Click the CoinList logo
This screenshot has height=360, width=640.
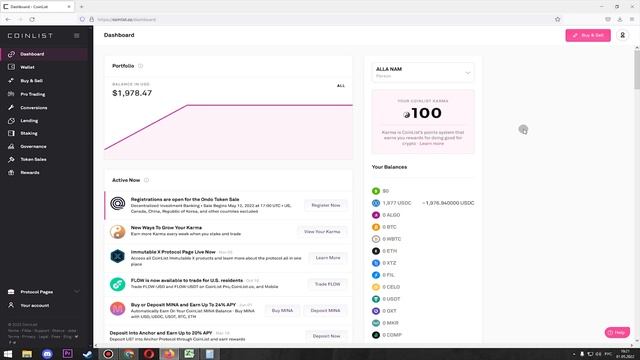[x=30, y=36]
